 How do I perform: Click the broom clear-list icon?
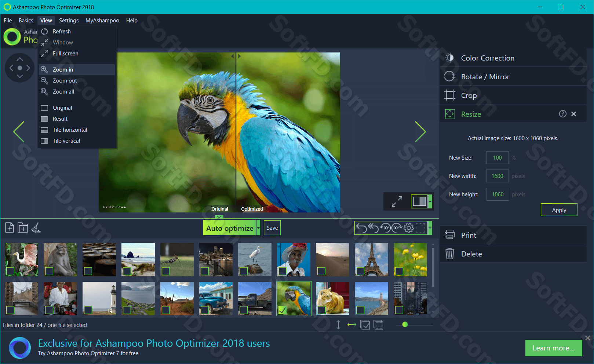[x=36, y=228]
